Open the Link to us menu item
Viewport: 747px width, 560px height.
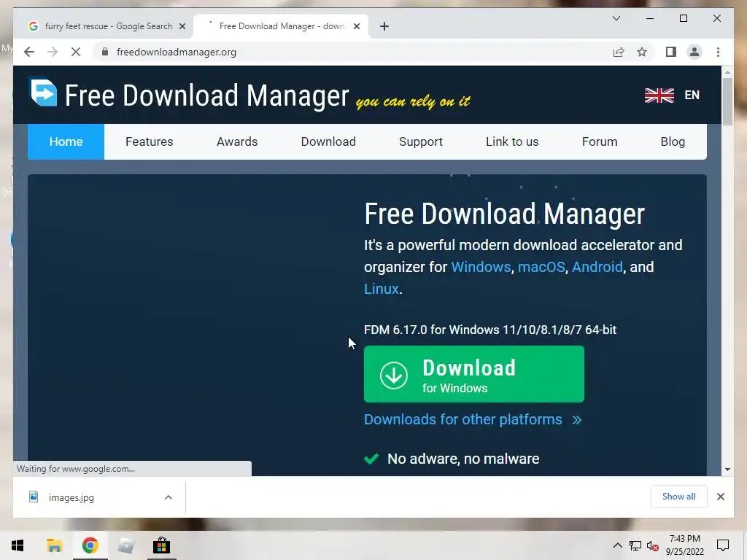[x=512, y=141]
